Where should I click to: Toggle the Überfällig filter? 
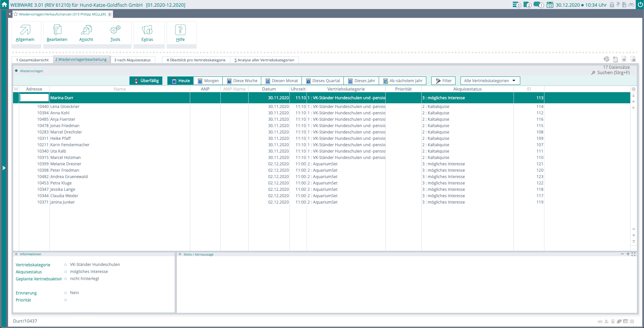tap(146, 81)
